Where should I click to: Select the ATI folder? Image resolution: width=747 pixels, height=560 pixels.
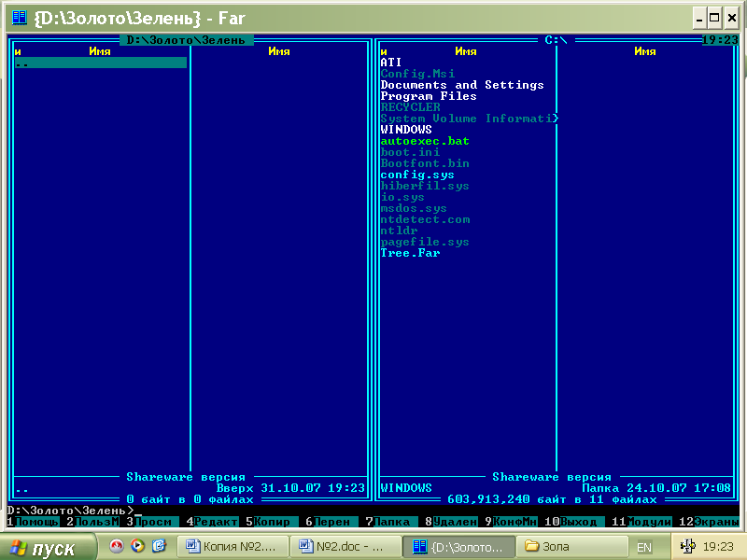pos(391,63)
